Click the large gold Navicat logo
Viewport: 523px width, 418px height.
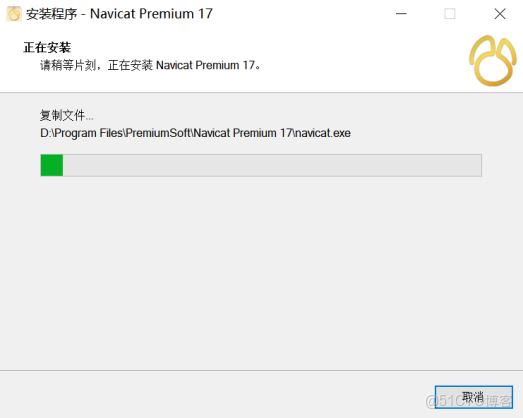click(x=493, y=61)
